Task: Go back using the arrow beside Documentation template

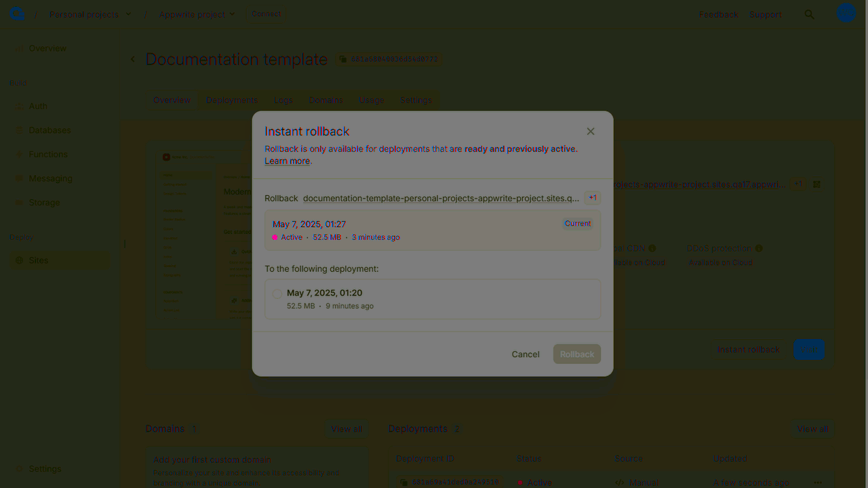Action: pyautogui.click(x=133, y=60)
